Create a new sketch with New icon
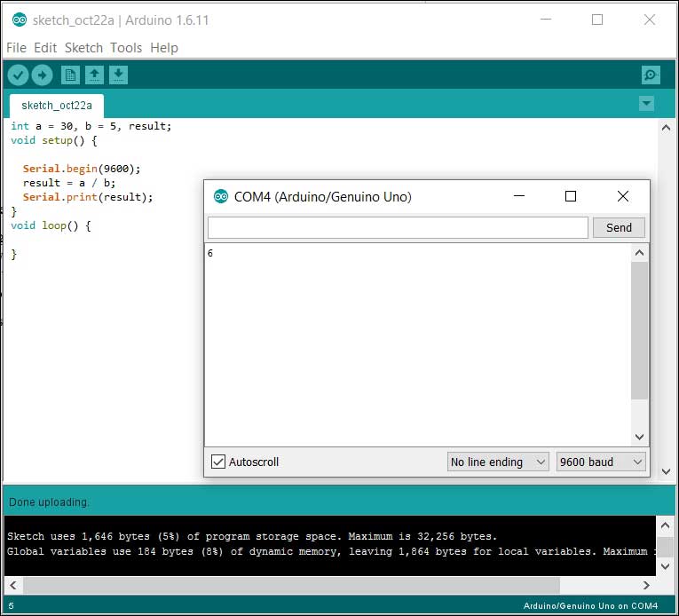679x616 pixels. (x=70, y=75)
